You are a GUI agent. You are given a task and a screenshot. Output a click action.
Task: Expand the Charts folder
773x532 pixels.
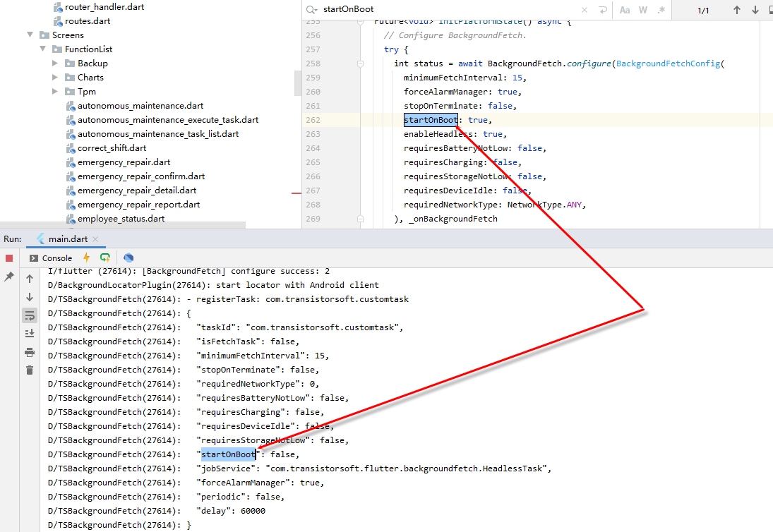pos(55,78)
